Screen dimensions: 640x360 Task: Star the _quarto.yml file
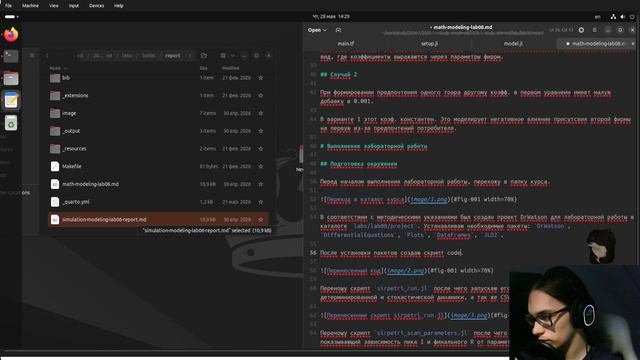pyautogui.click(x=261, y=202)
